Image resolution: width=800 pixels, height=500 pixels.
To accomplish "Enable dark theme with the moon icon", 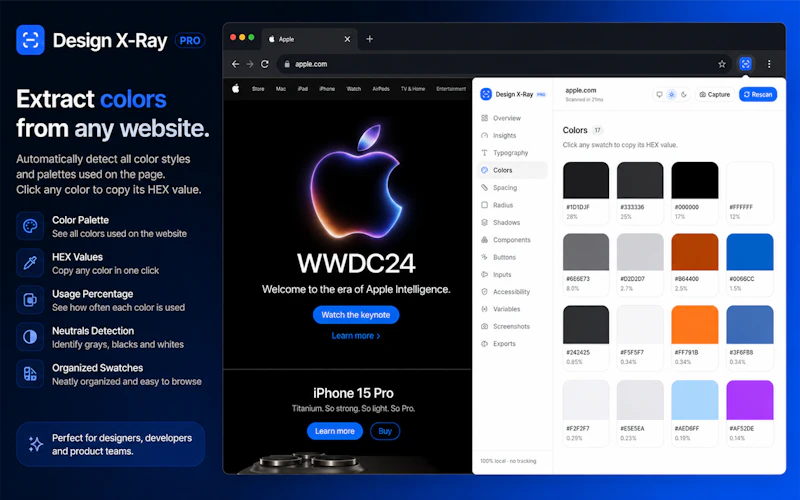I will (684, 94).
